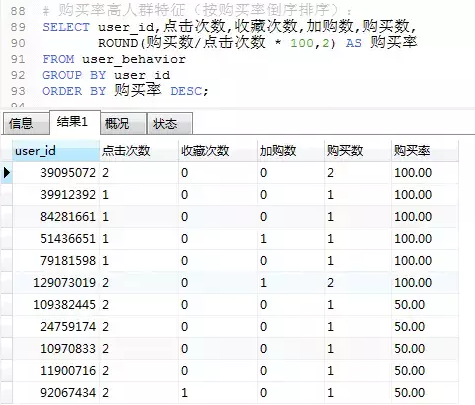The height and width of the screenshot is (405, 475).
Task: Sort by the user_id column header
Action: click(x=56, y=151)
